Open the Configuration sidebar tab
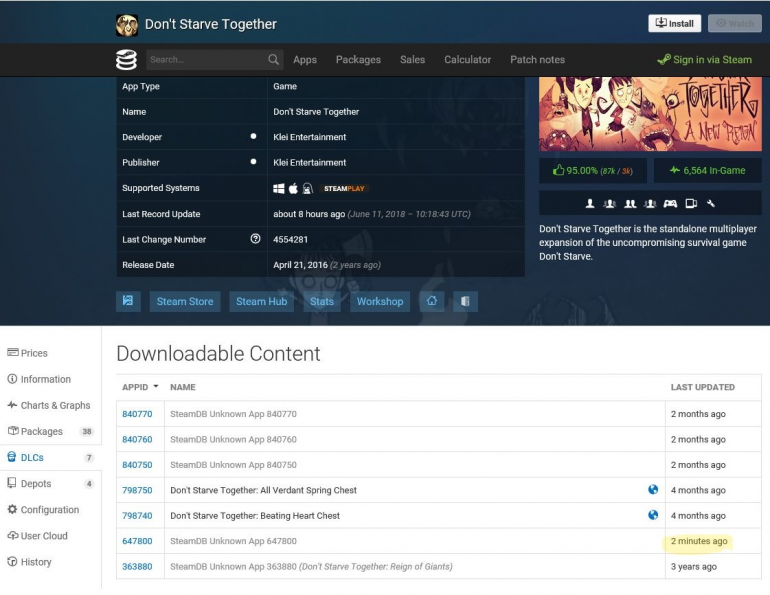 click(x=51, y=510)
